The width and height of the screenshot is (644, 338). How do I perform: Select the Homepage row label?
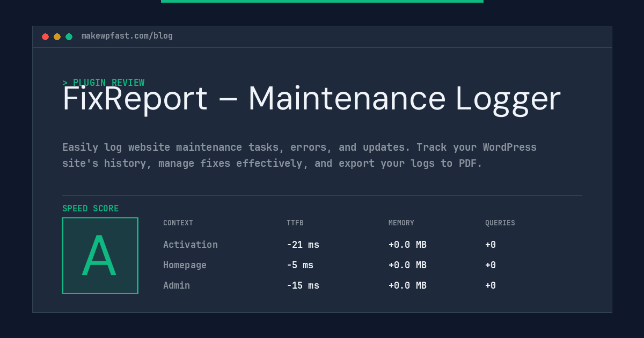185,265
